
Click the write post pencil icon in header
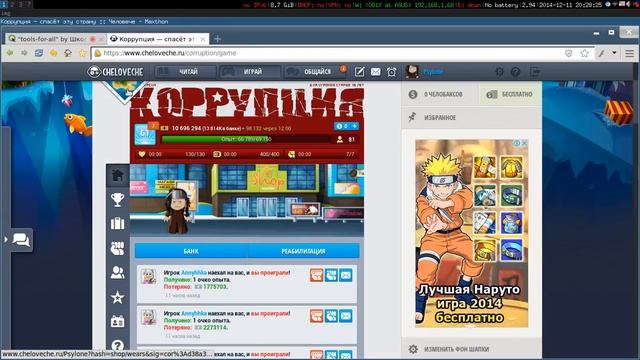pos(359,72)
